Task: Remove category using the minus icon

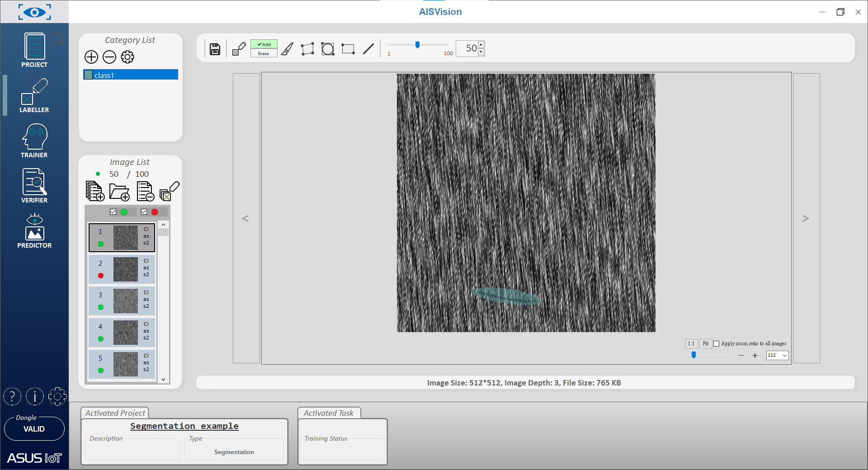Action: tap(109, 57)
